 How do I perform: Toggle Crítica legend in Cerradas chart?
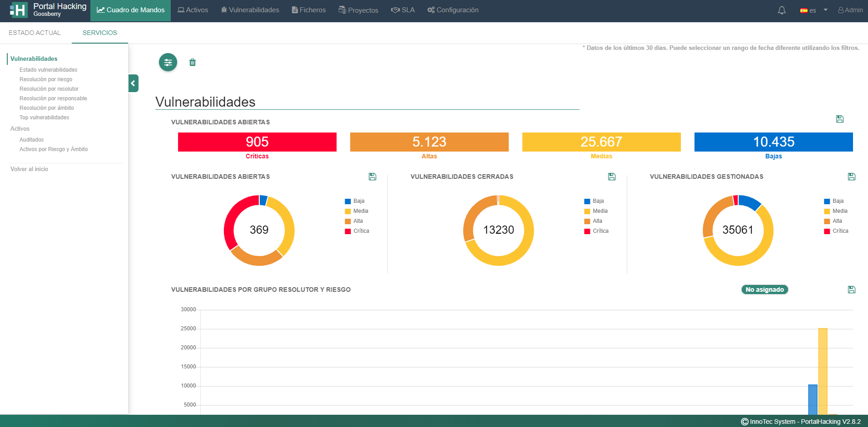(596, 231)
